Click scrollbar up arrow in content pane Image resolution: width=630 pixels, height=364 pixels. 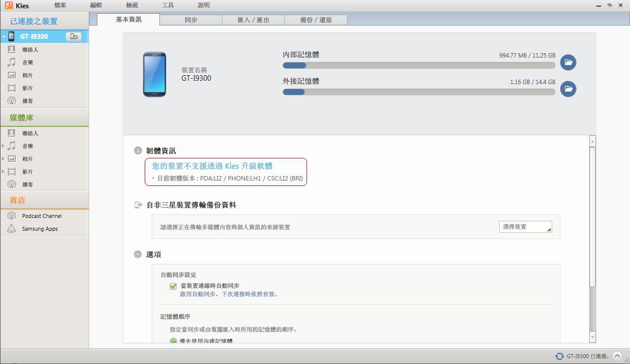[x=592, y=141]
